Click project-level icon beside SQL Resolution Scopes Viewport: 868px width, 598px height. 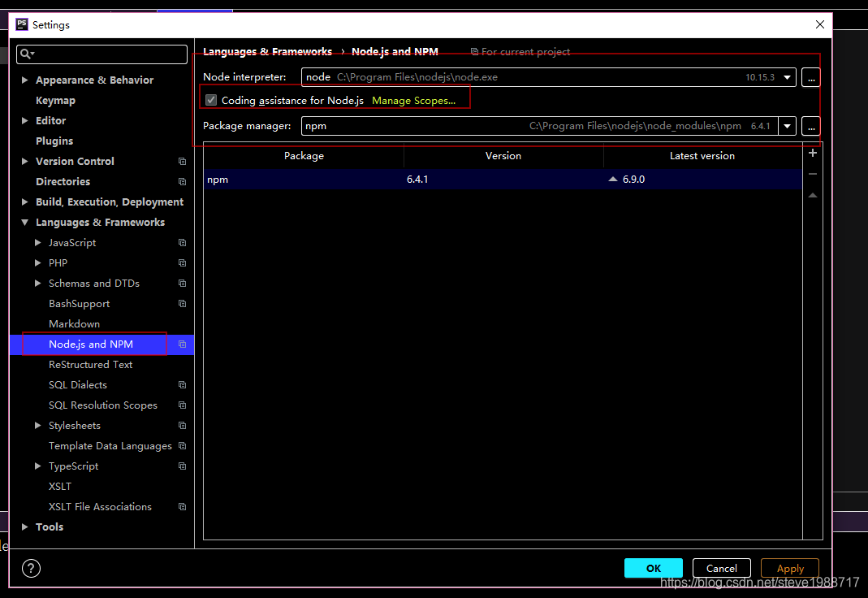[182, 405]
